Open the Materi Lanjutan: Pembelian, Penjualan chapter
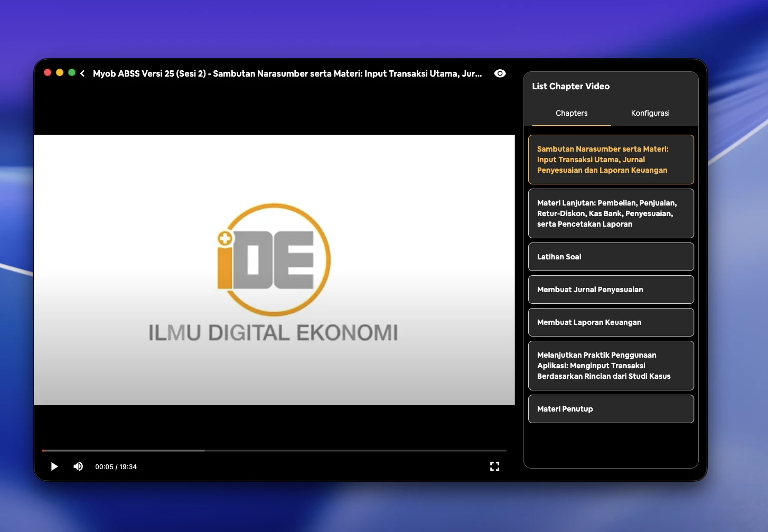The image size is (768, 532). tap(611, 213)
